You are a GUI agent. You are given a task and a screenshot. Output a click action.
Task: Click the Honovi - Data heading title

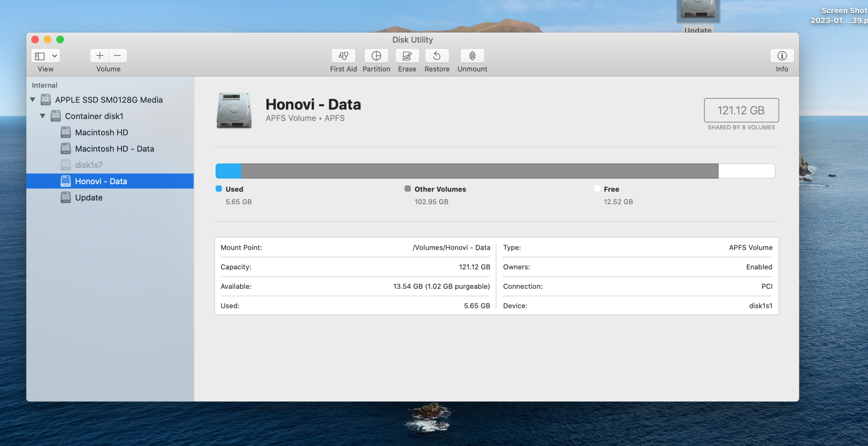pyautogui.click(x=313, y=104)
